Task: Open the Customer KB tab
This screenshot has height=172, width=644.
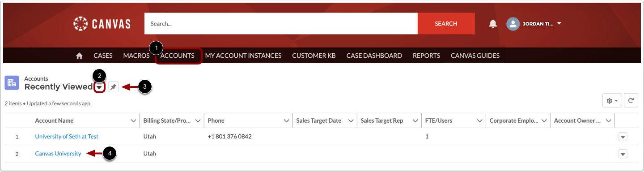Action: 314,56
